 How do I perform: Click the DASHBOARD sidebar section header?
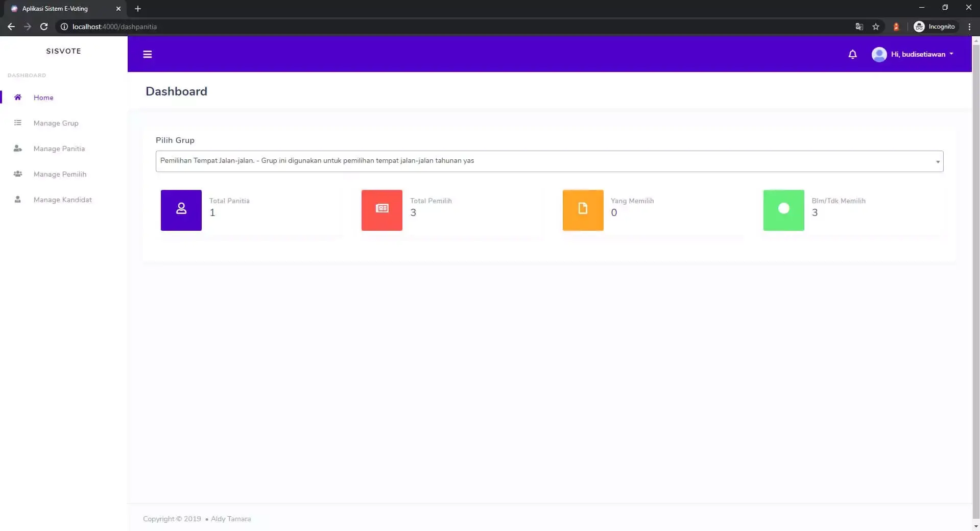pyautogui.click(x=27, y=75)
